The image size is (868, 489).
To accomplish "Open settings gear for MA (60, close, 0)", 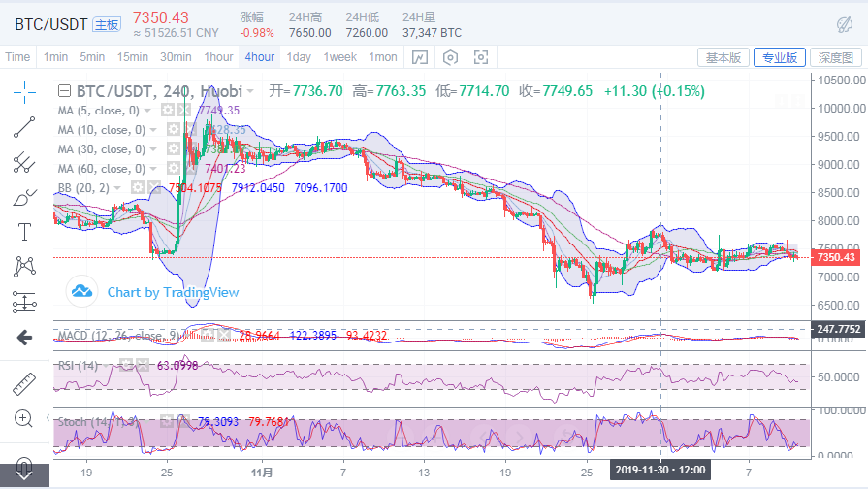I will click(174, 169).
